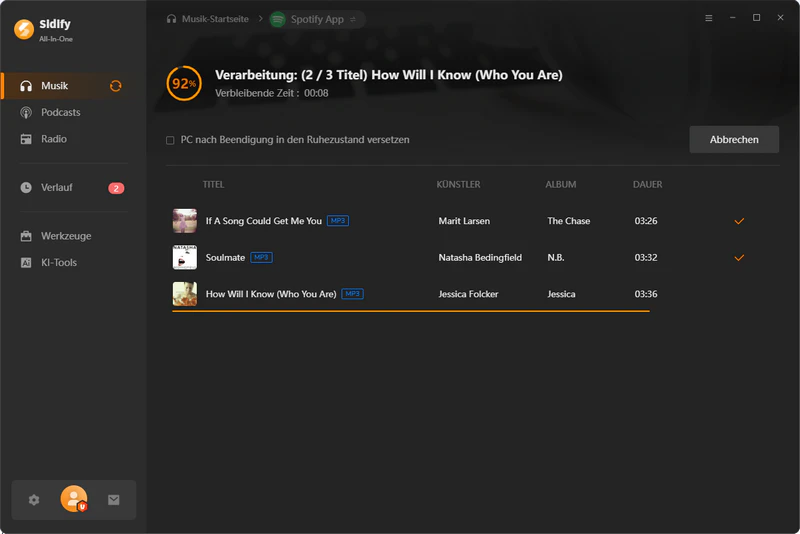Open the Radio section
Image resolution: width=800 pixels, height=534 pixels.
54,139
